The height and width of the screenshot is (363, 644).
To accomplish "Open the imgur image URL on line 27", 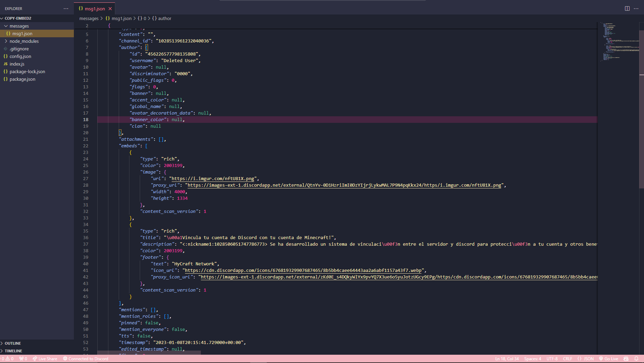I will click(x=213, y=179).
